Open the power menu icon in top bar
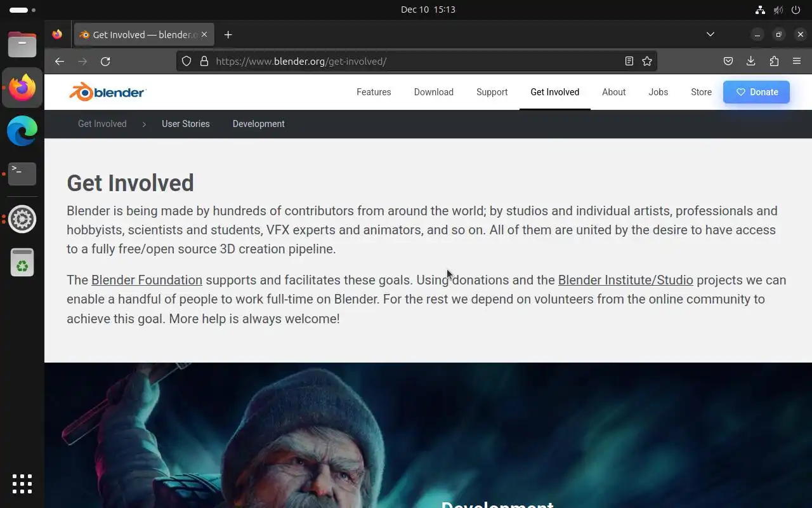 [x=796, y=10]
